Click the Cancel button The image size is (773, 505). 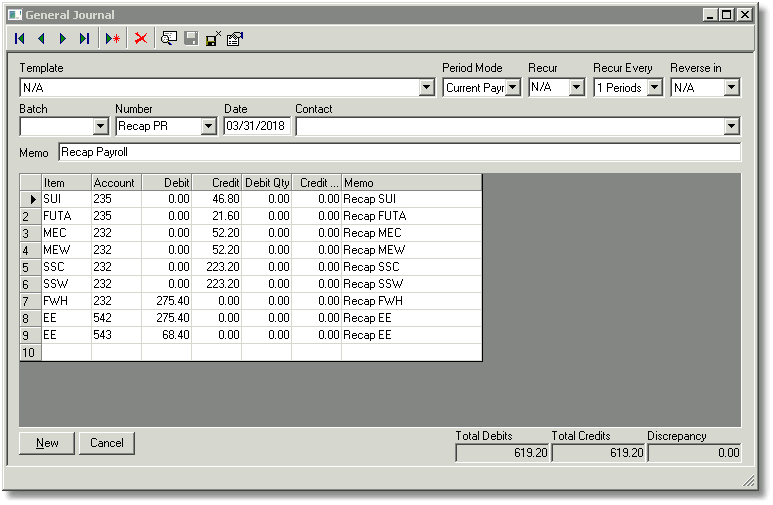point(106,443)
